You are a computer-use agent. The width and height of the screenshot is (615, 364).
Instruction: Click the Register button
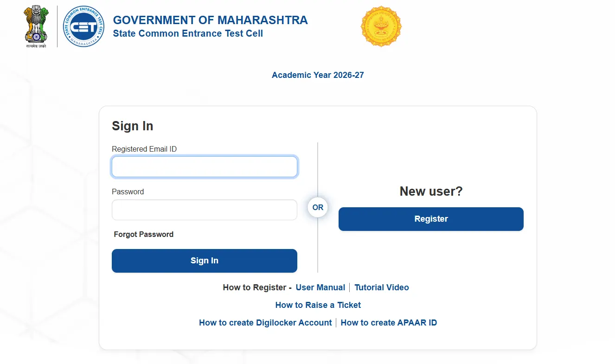(430, 219)
